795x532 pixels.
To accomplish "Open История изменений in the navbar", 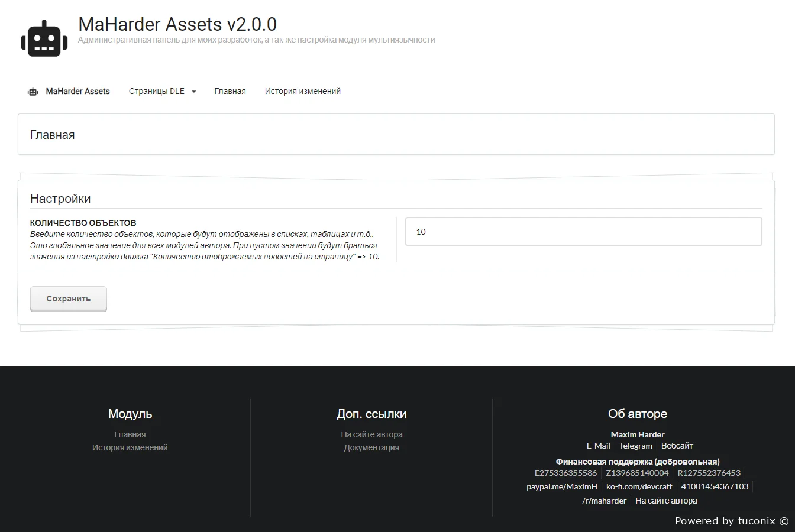I will click(x=302, y=92).
